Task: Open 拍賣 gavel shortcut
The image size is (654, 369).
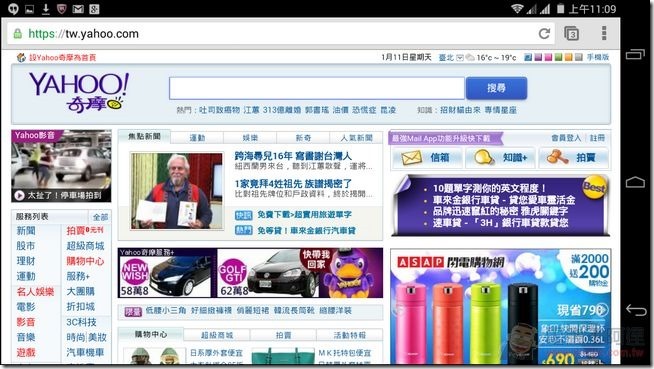Action: (574, 158)
